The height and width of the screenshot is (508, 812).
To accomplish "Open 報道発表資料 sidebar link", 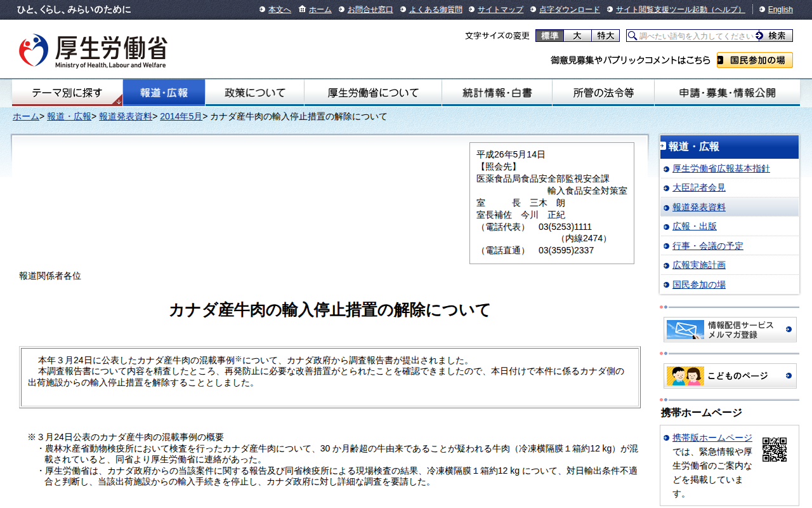I will [699, 208].
